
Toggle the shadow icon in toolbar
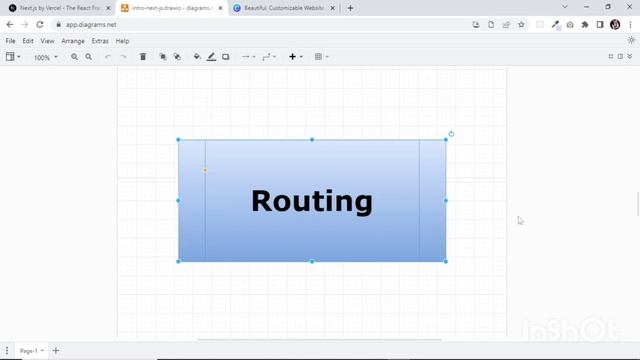coord(226,57)
